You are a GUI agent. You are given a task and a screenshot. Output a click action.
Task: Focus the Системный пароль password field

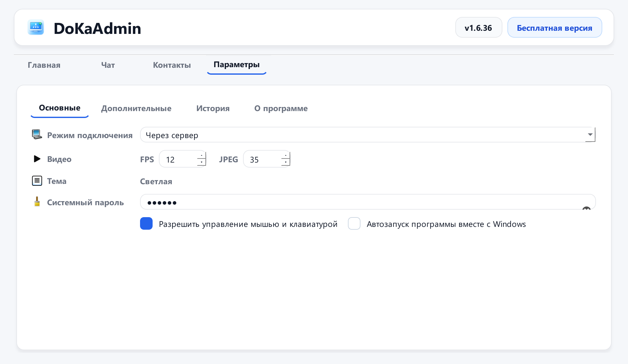pos(368,202)
